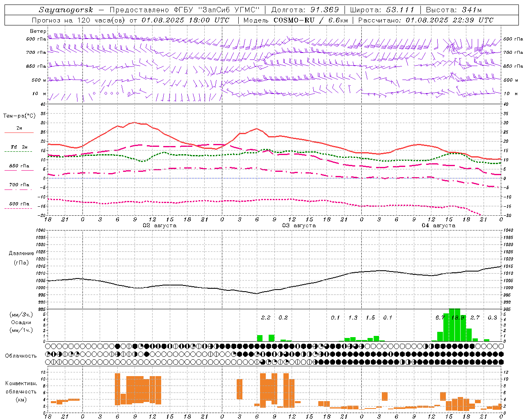Click the '04 августа' date label

point(438,226)
